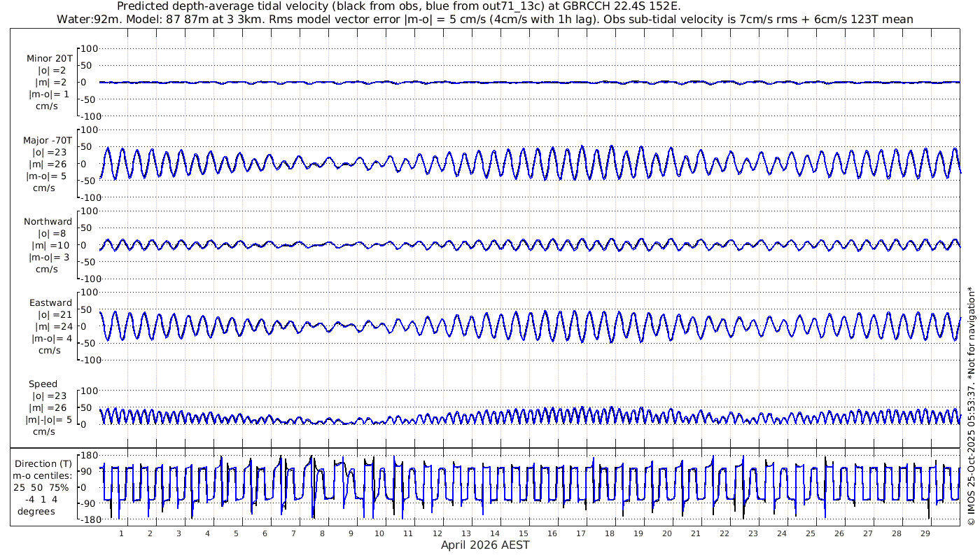Viewport: 980px width, 560px height.
Task: Click '|m|-|o|= 5' in the Speed panel
Action: tap(48, 420)
